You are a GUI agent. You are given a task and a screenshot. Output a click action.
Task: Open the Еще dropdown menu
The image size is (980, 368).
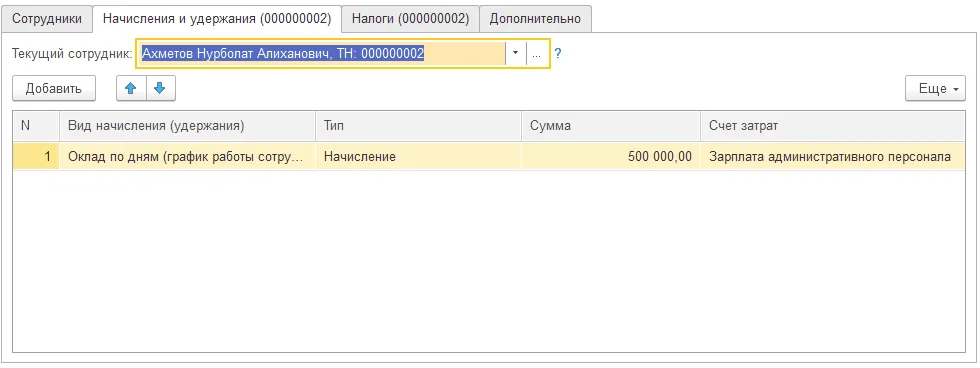[936, 89]
